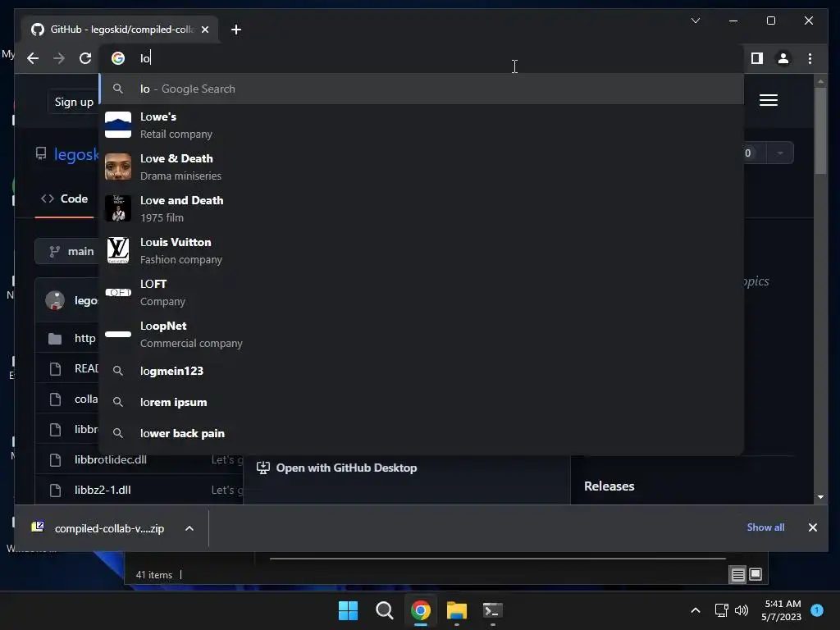This screenshot has height=630, width=840.
Task: Click the Love & Death face thumbnail
Action: tap(118, 167)
